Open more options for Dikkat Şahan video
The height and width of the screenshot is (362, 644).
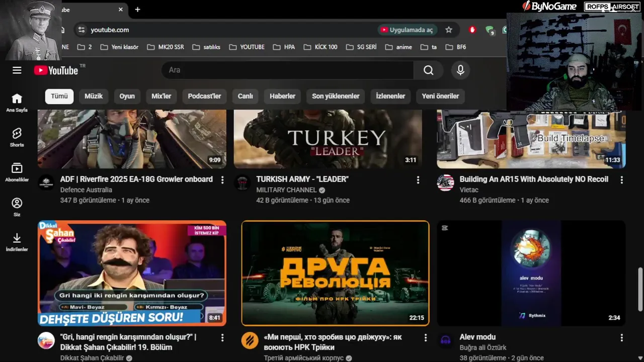click(222, 337)
